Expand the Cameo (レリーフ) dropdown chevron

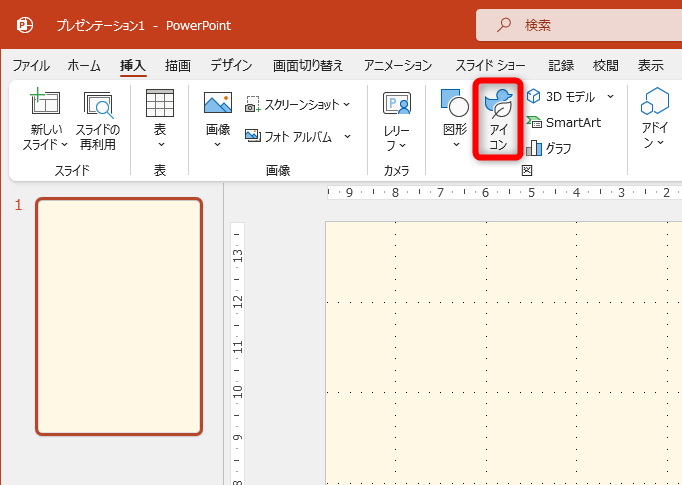point(403,146)
